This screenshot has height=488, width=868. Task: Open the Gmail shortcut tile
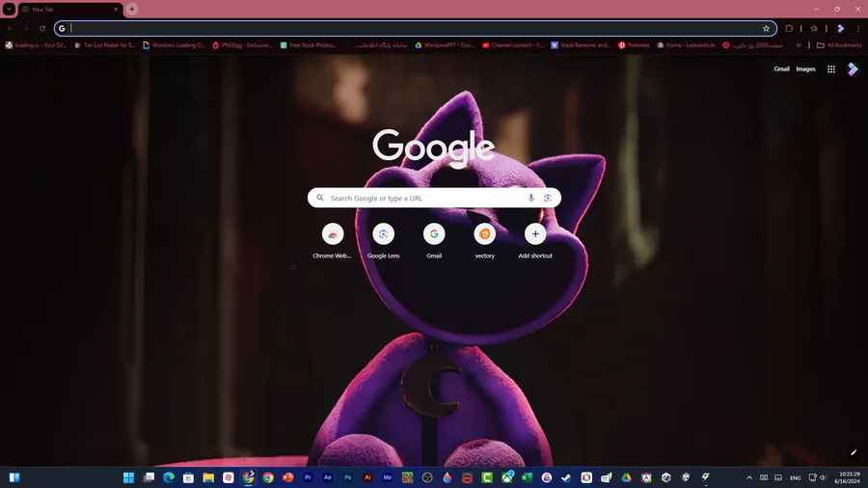434,241
